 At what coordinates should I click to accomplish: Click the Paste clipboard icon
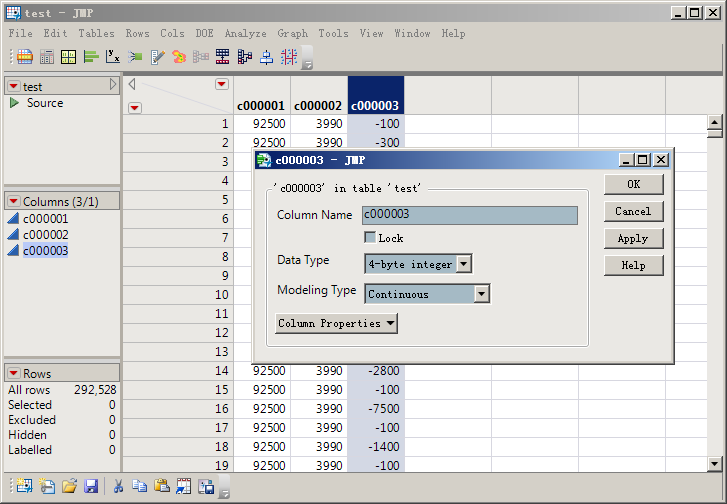click(161, 487)
